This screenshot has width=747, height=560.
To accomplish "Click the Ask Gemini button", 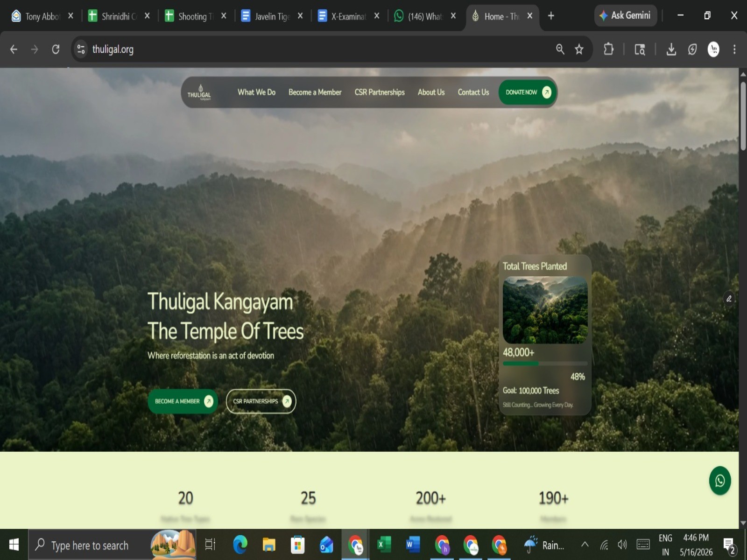I will click(626, 16).
